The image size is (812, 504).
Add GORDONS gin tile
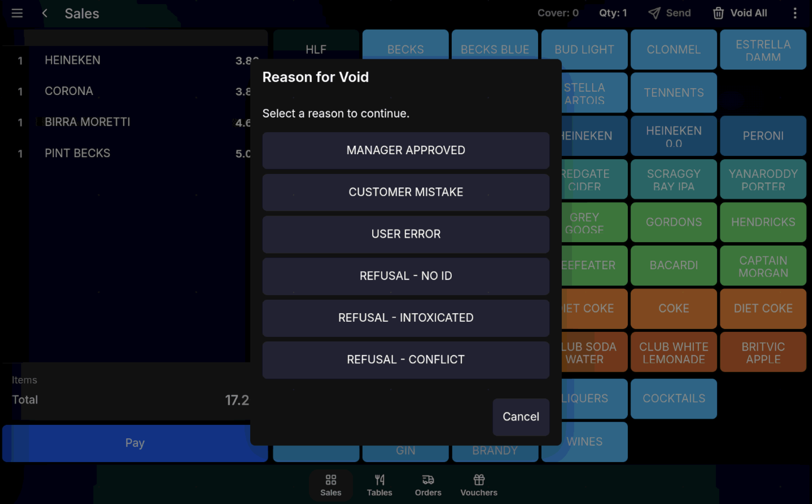[674, 222]
